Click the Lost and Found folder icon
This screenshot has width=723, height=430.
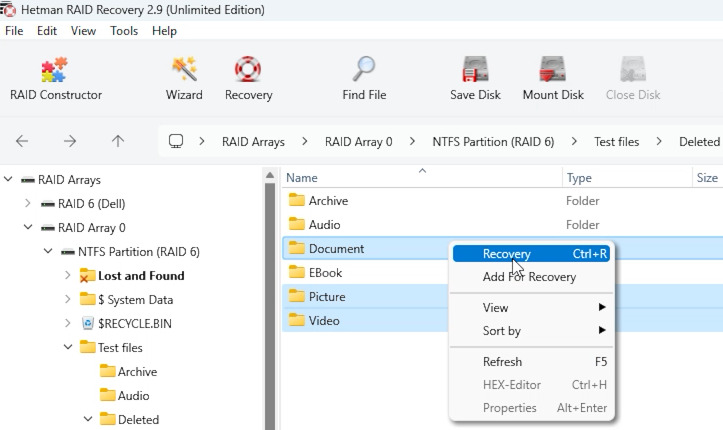(87, 275)
